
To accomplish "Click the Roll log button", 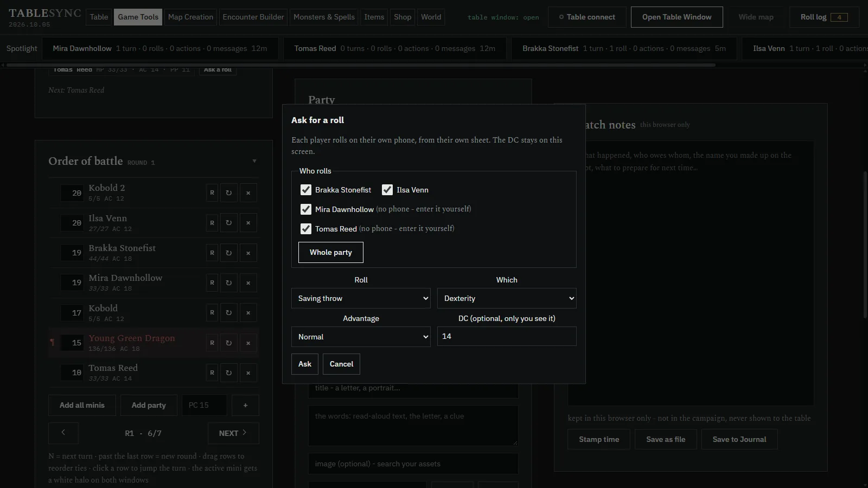I will 824,17.
